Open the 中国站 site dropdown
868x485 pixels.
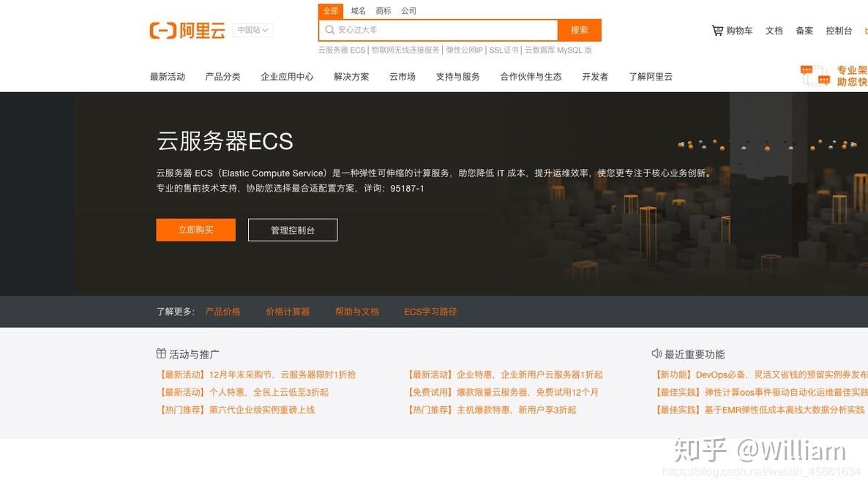(253, 30)
